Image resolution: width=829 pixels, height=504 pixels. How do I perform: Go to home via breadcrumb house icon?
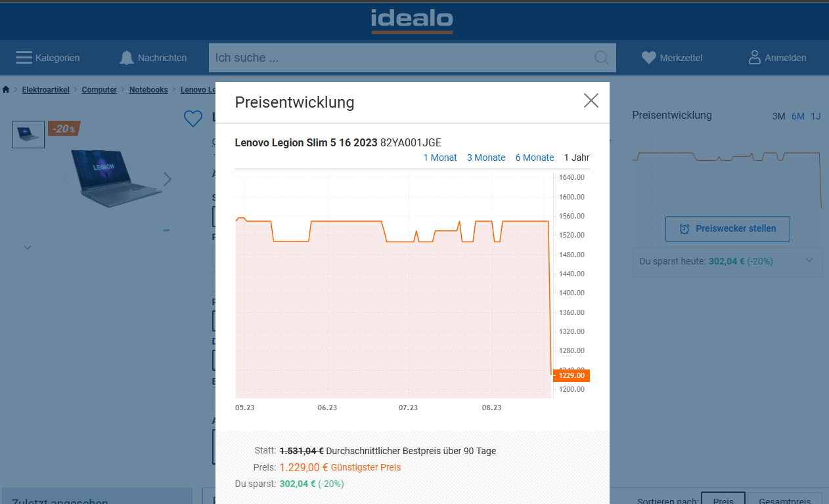point(6,90)
